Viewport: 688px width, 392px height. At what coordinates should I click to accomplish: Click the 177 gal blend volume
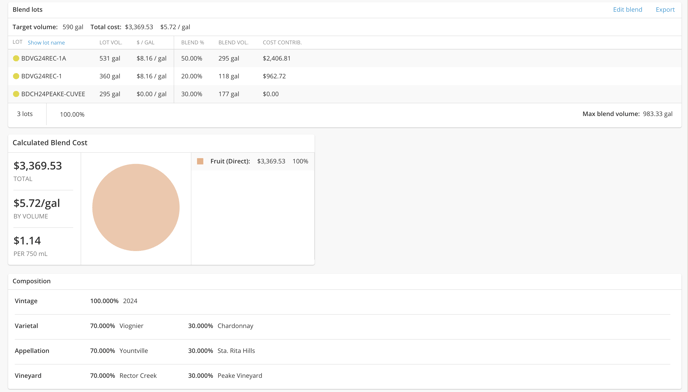pos(229,94)
